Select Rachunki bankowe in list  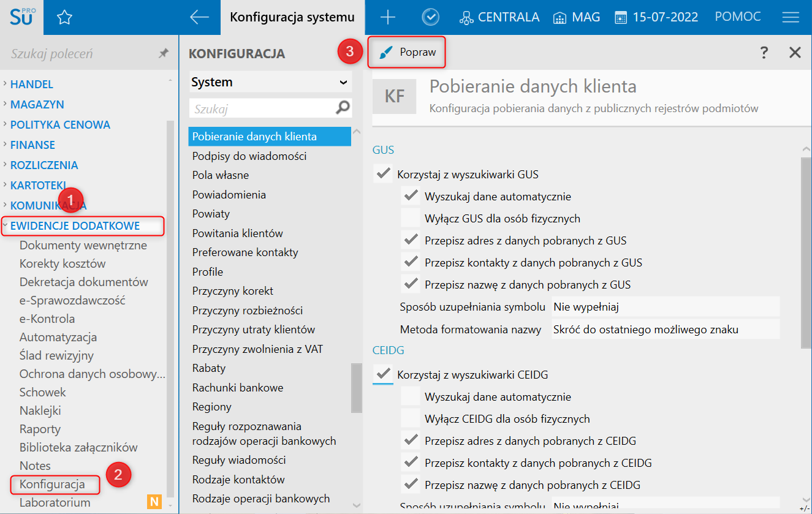pyautogui.click(x=238, y=387)
